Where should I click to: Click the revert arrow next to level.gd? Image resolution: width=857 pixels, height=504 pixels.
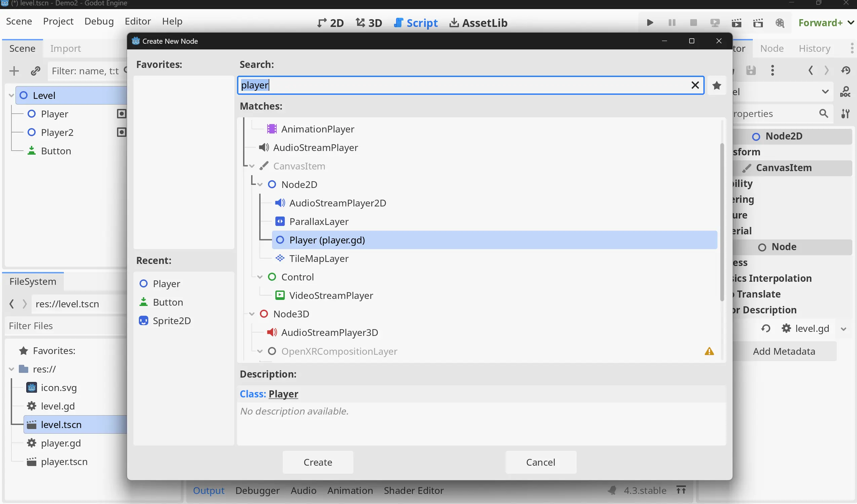point(766,328)
